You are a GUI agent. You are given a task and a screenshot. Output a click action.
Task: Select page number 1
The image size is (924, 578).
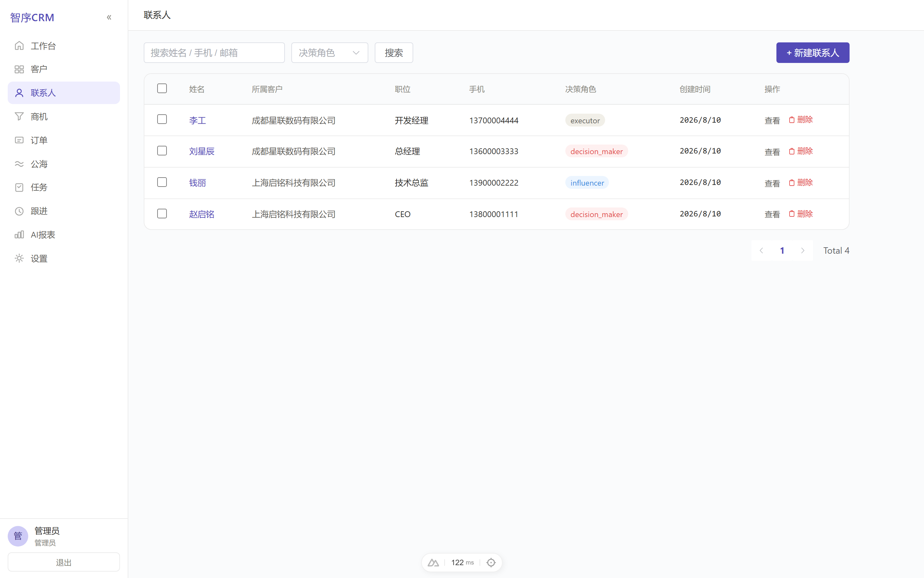click(x=782, y=250)
